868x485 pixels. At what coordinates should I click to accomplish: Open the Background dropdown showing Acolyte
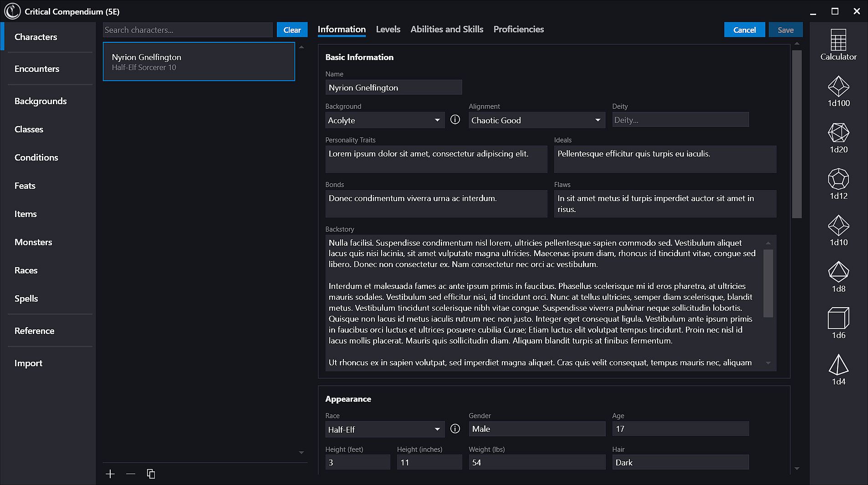point(384,120)
